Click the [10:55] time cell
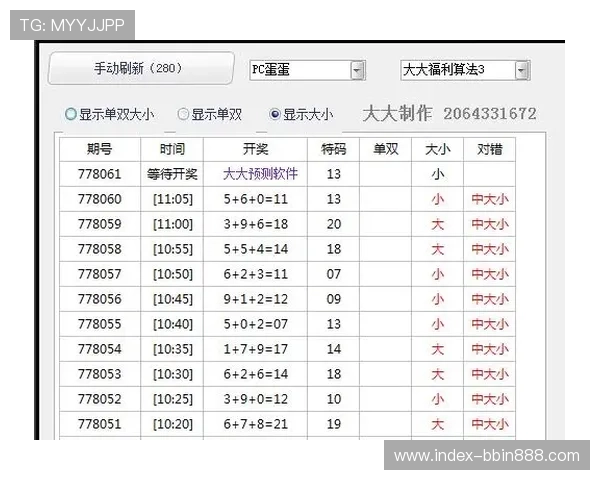Screen dimensions: 600x480 point(172,249)
